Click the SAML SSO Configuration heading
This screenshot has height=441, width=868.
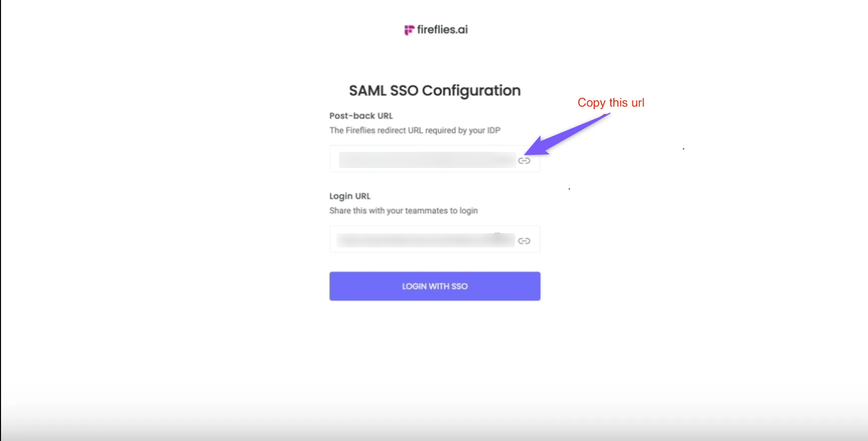tap(435, 91)
